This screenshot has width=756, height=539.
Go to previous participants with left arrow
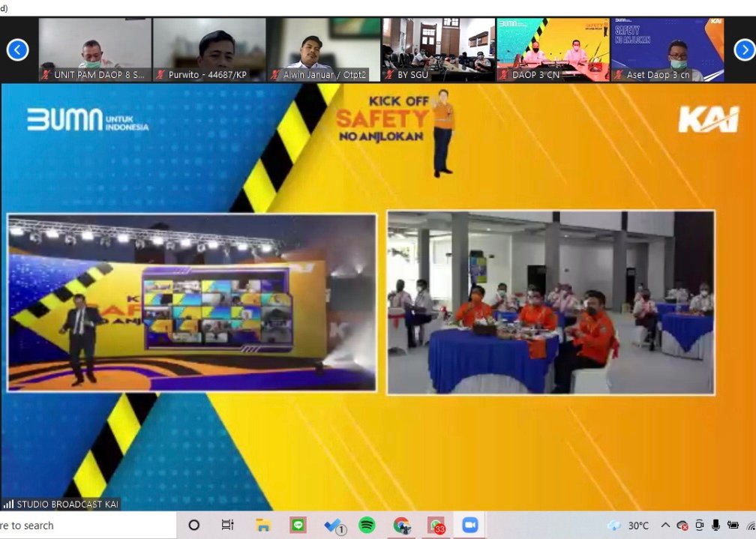tap(17, 49)
